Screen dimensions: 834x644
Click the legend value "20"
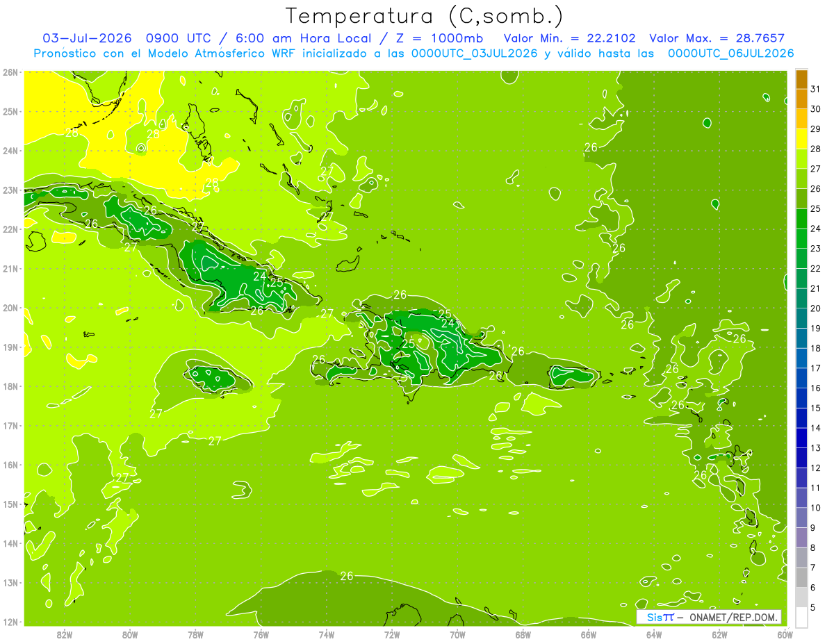[815, 308]
